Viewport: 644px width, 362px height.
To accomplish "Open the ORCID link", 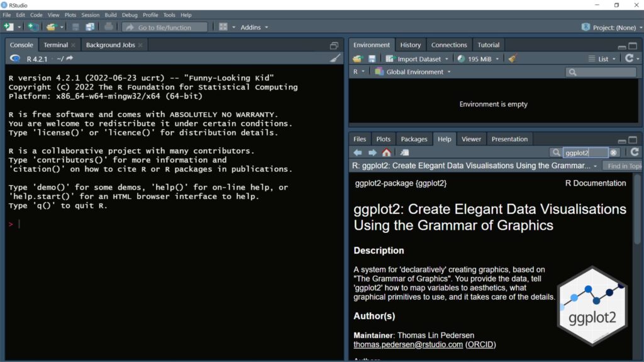I will point(480,345).
